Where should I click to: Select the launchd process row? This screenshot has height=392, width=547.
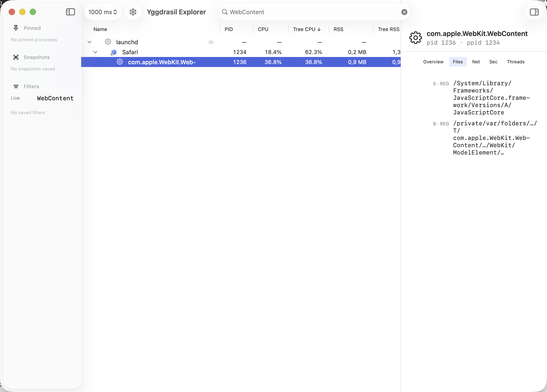coord(241,42)
